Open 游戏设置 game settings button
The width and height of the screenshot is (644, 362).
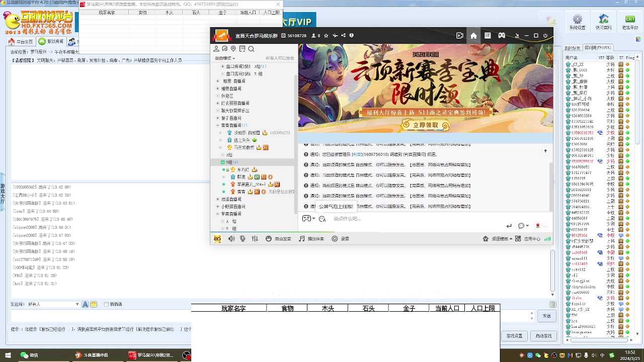(514, 336)
